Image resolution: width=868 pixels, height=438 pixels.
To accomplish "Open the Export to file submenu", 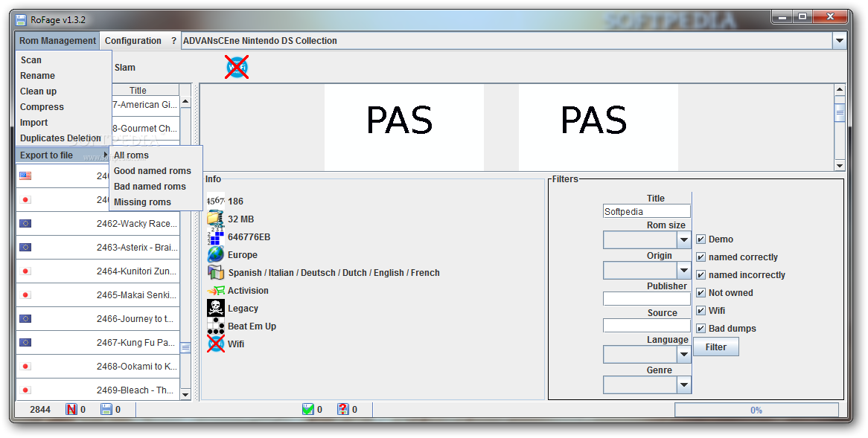I will click(x=63, y=155).
